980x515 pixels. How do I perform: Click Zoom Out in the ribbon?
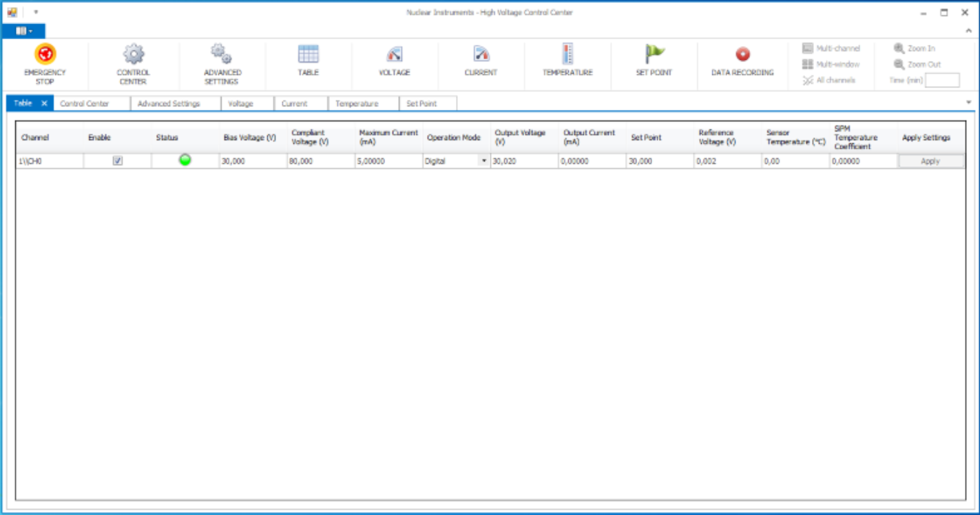[917, 64]
